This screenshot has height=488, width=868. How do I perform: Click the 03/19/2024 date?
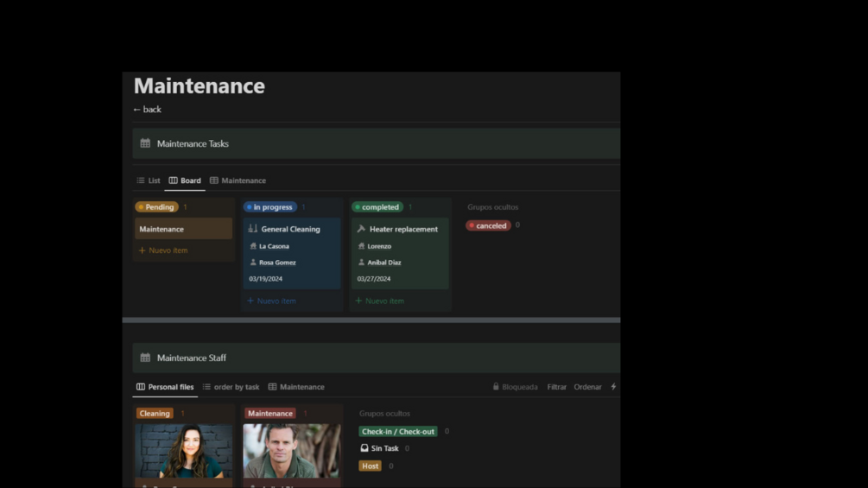point(266,279)
